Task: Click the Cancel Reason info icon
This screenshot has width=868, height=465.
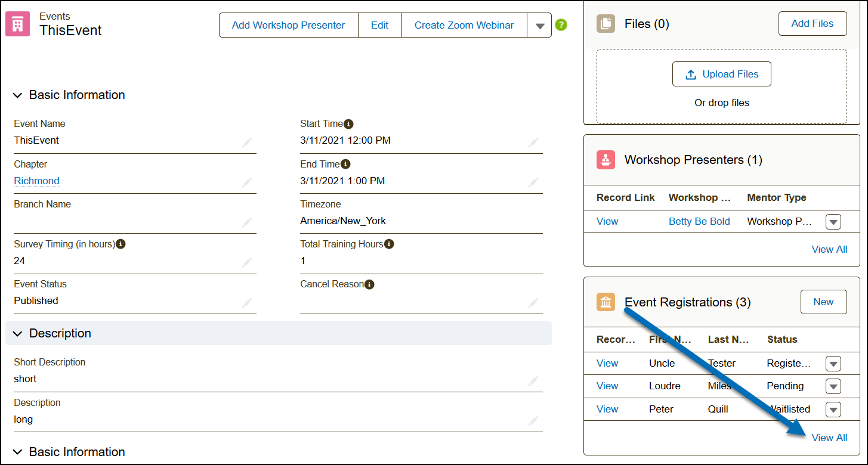Action: (369, 284)
